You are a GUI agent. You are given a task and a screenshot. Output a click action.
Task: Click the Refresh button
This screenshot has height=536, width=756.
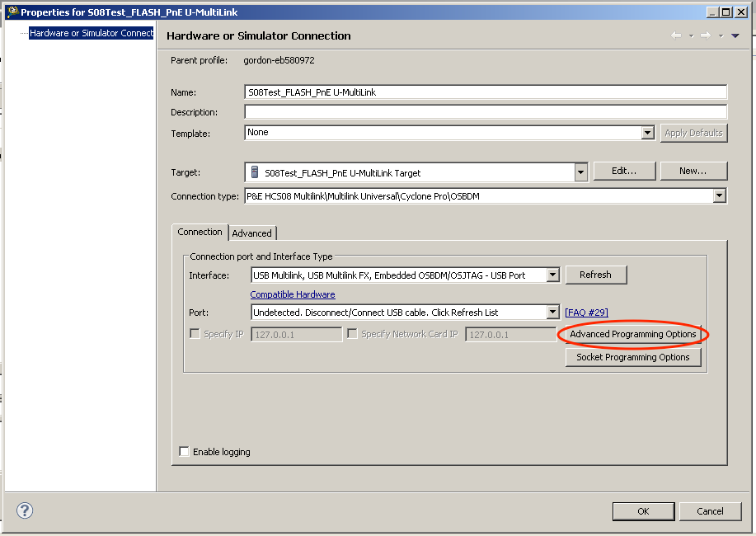click(596, 275)
